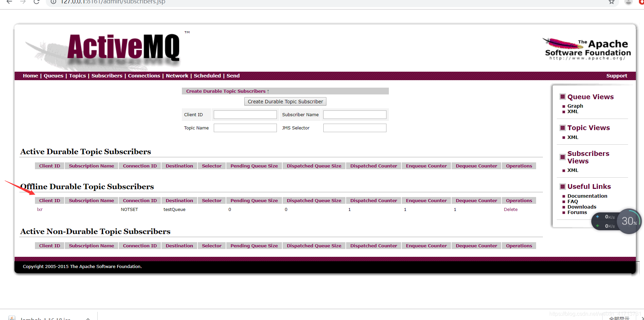644x320 pixels.
Task: Collapse Create Durable Topic Subscribers section
Action: tap(227, 91)
